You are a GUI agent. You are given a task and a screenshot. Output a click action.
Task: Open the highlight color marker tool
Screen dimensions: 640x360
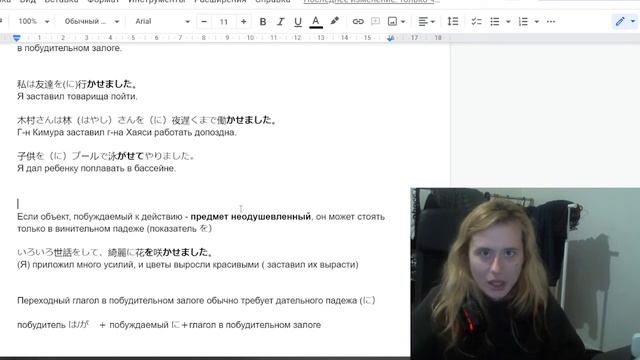tap(335, 21)
